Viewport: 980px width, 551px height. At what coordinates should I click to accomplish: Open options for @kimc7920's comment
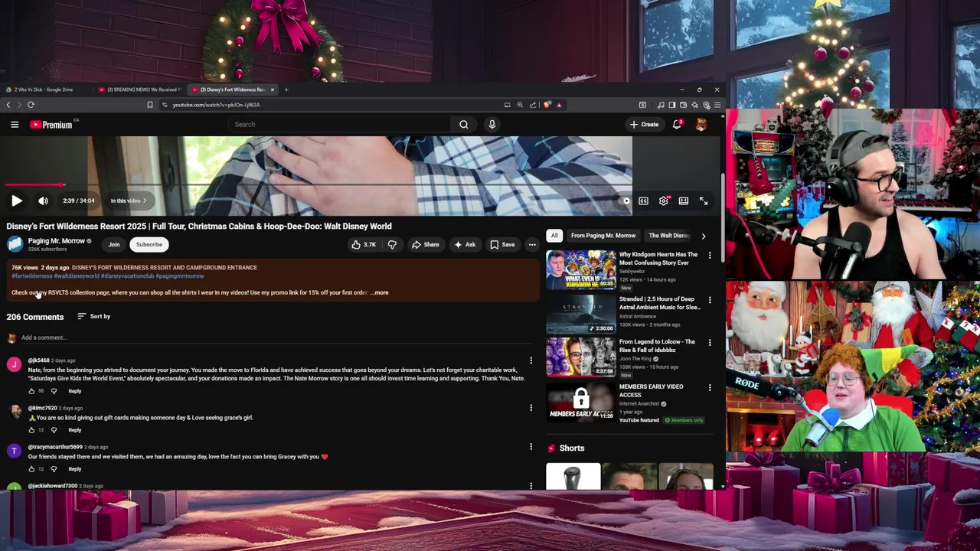click(531, 408)
